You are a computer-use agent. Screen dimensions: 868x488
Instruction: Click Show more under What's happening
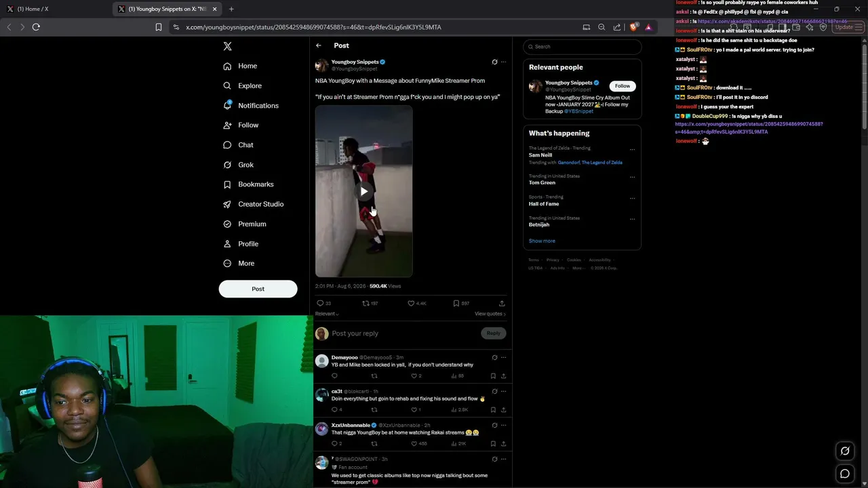(x=542, y=241)
